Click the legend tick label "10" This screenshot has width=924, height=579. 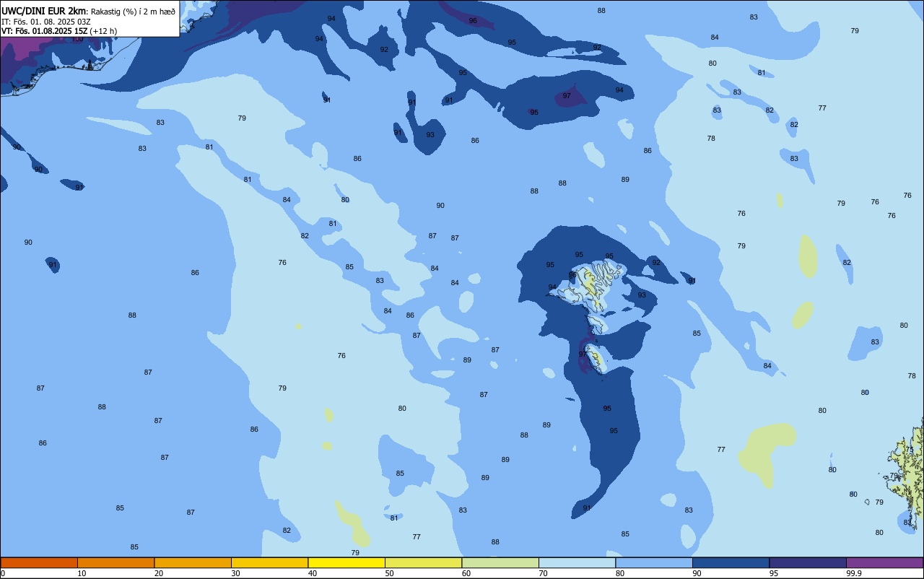(82, 573)
